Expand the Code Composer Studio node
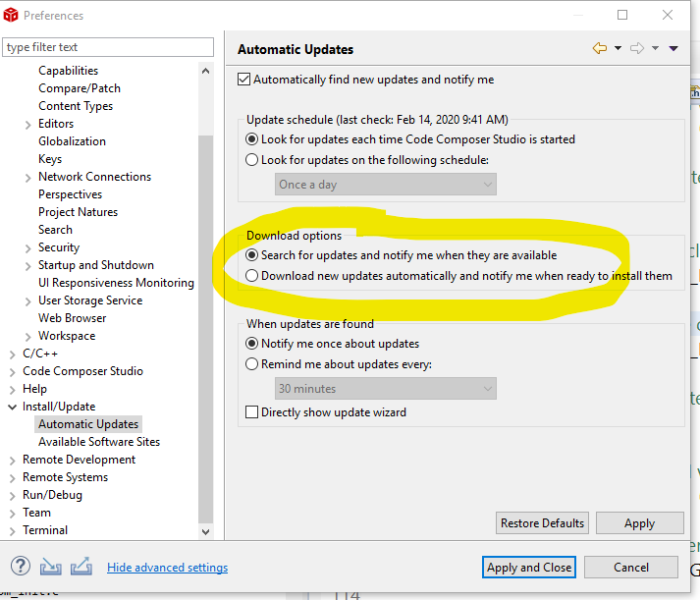 click(x=12, y=372)
